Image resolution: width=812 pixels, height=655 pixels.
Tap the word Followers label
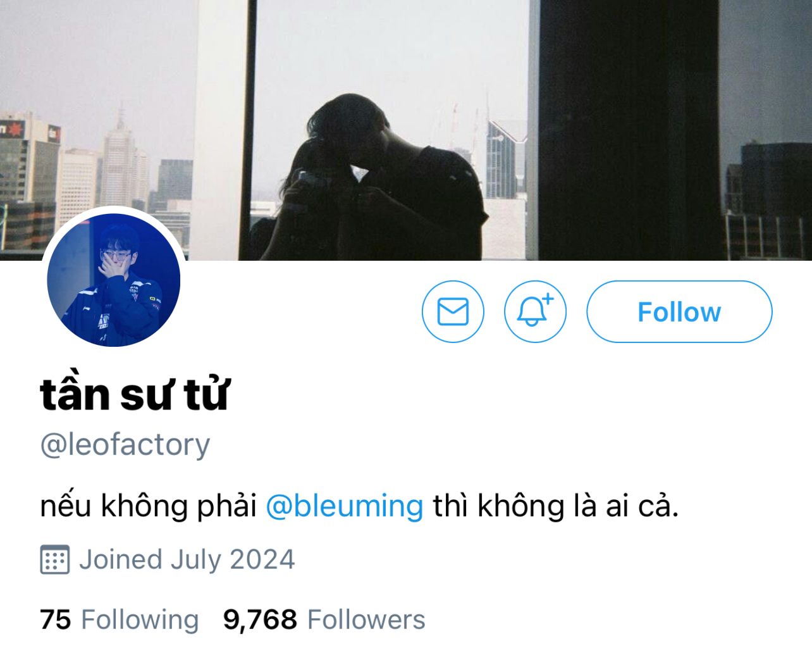click(x=366, y=620)
